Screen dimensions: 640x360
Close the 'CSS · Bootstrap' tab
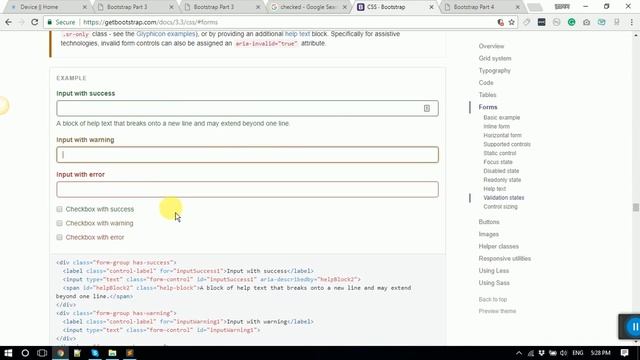(431, 7)
